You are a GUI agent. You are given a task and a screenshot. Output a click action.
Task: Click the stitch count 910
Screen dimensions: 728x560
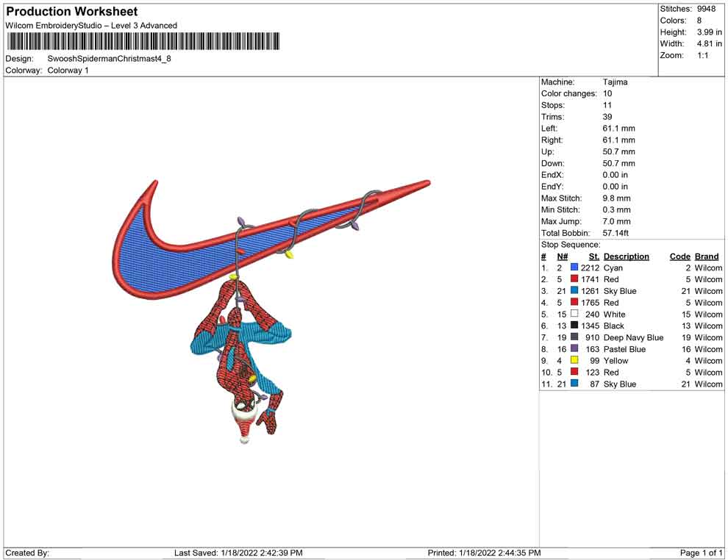pyautogui.click(x=593, y=337)
